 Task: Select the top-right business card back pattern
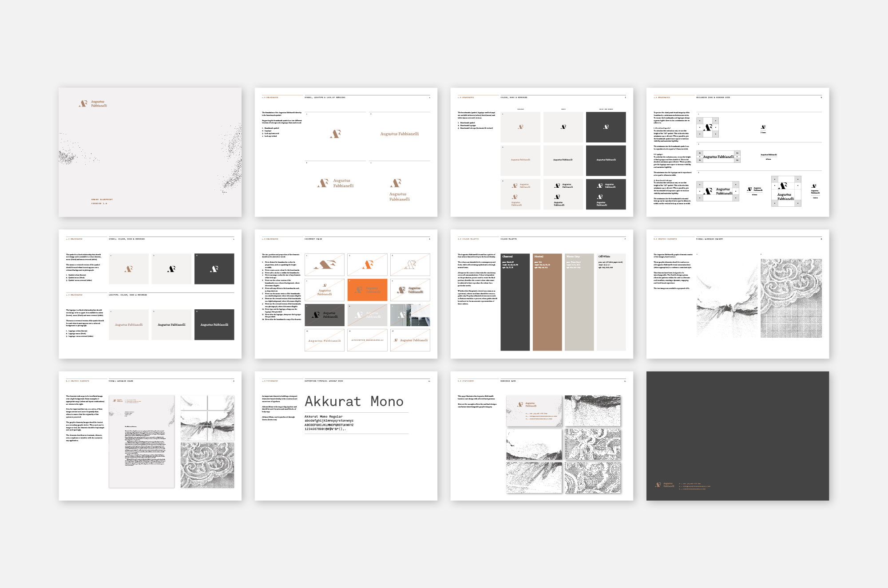[x=593, y=411]
